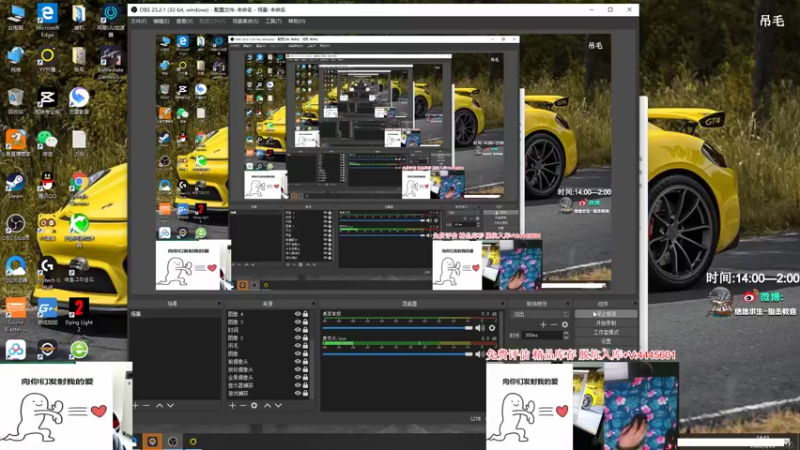The image size is (800, 450).
Task: Toggle lock for 图像 3 source
Action: [305, 322]
